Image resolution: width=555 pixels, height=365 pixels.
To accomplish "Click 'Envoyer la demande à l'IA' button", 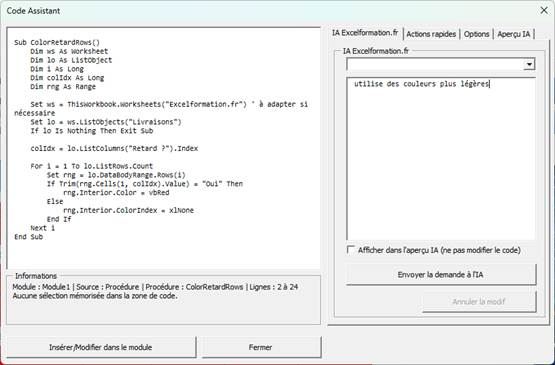I will [x=441, y=274].
